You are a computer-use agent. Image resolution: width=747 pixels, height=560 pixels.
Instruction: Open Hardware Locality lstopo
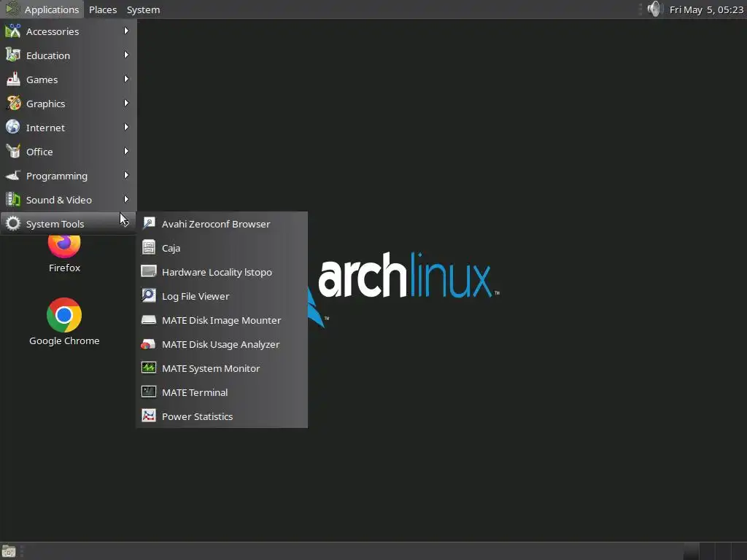point(222,272)
